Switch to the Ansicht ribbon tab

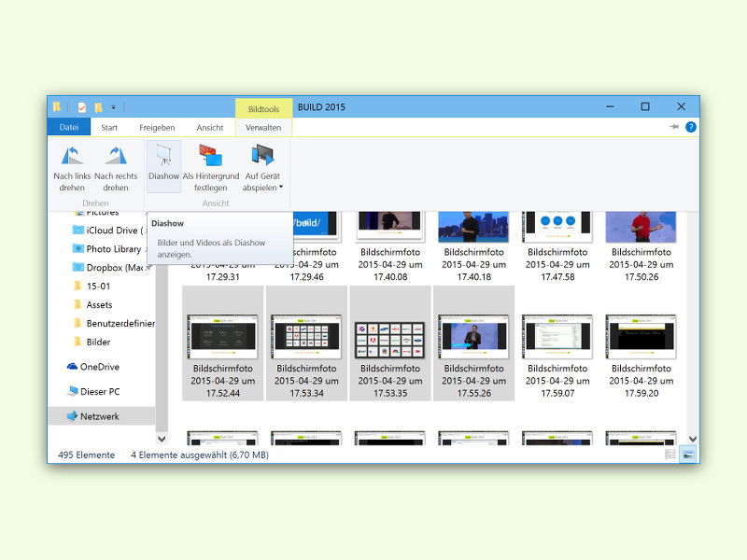[x=209, y=128]
